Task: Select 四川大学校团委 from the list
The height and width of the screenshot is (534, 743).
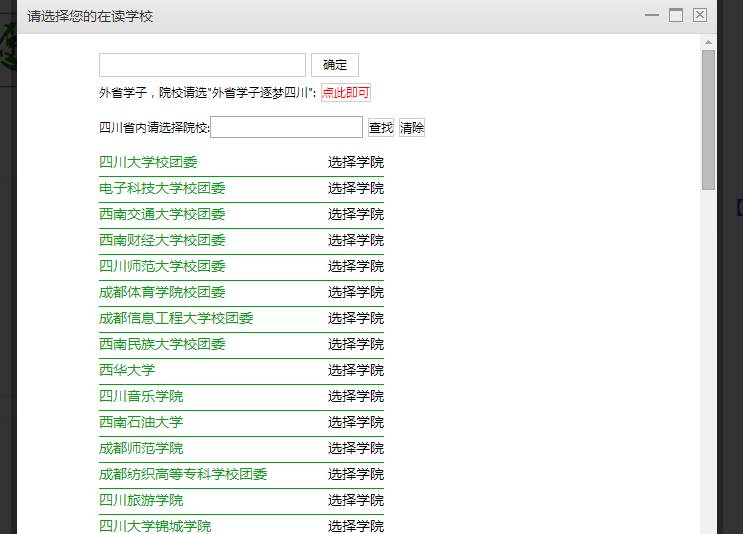Action: click(x=148, y=162)
